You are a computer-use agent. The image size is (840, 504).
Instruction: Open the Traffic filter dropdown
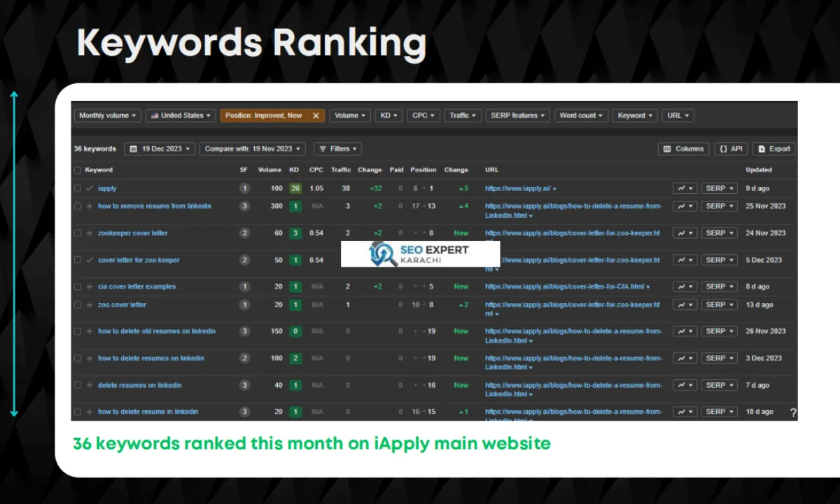click(x=463, y=115)
